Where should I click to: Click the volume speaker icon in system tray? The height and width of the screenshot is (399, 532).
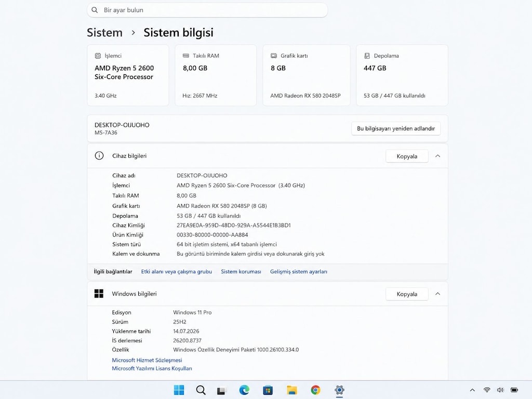coord(500,390)
